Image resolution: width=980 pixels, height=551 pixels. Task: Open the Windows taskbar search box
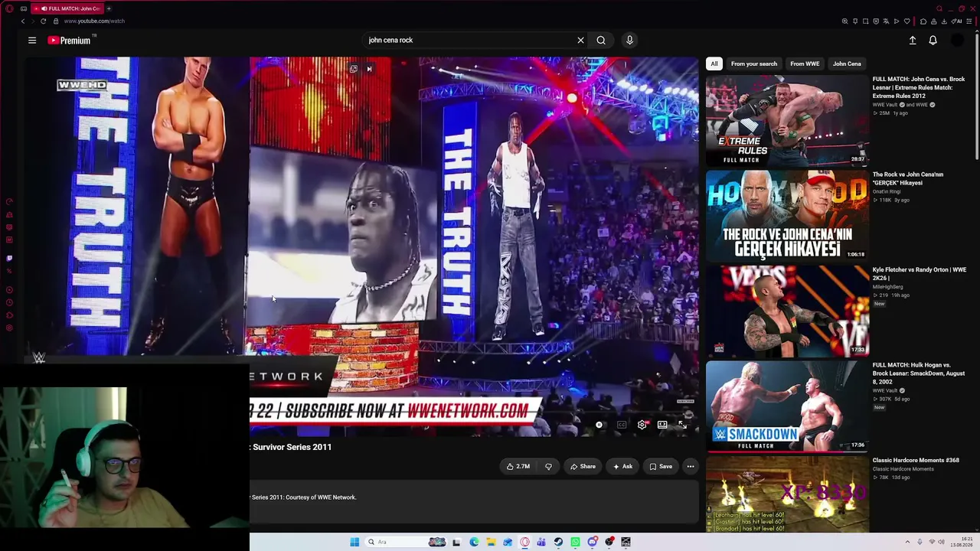[x=406, y=542]
